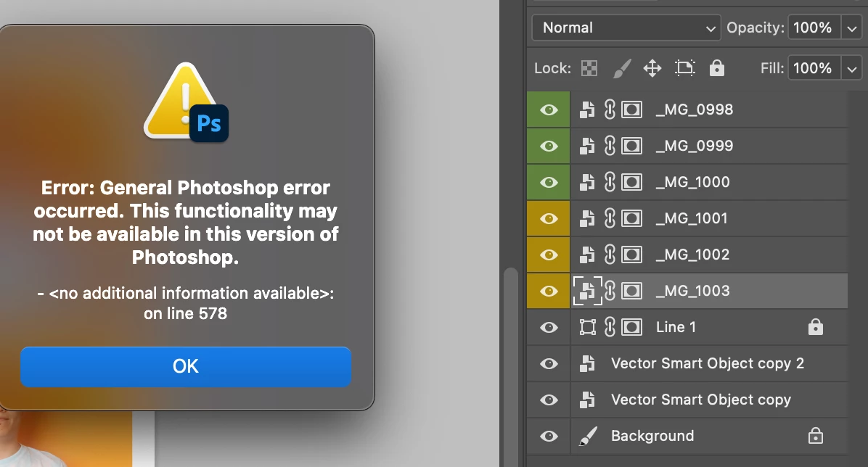Select the Background layer name
Screen dimensions: 868x467
click(652, 436)
